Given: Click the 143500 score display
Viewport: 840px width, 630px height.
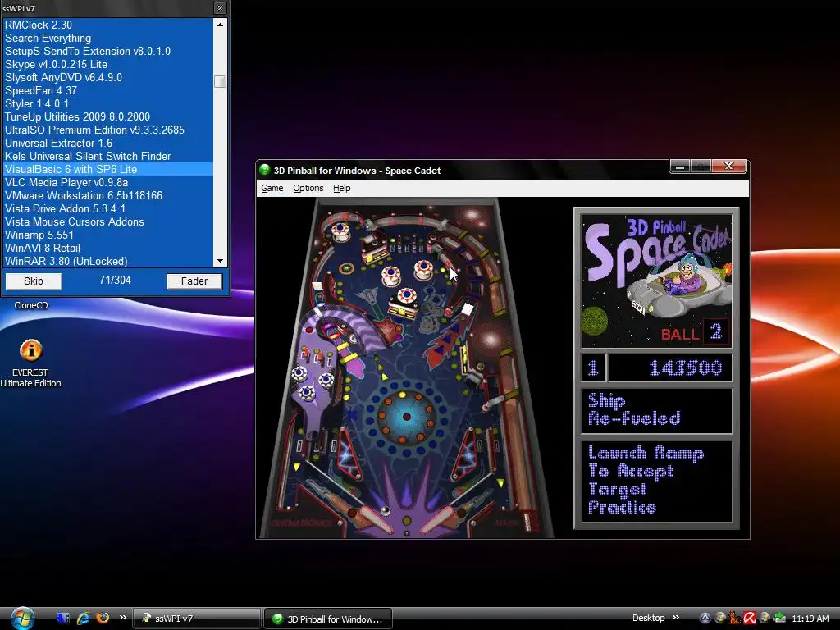Looking at the screenshot, I should (x=671, y=367).
